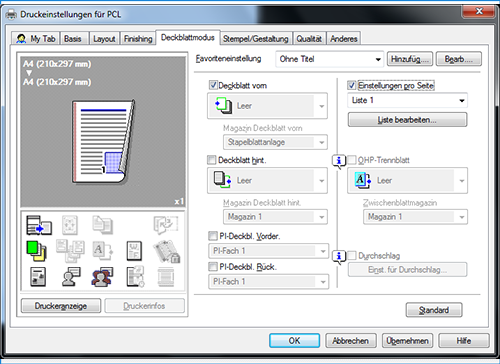Click the greyed page with crop marks icon

click(70, 225)
